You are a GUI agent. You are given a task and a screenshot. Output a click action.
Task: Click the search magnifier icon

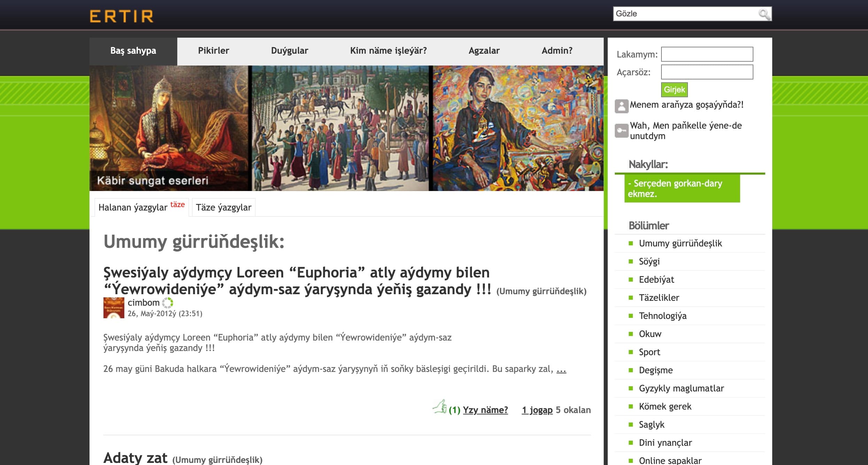(x=764, y=14)
